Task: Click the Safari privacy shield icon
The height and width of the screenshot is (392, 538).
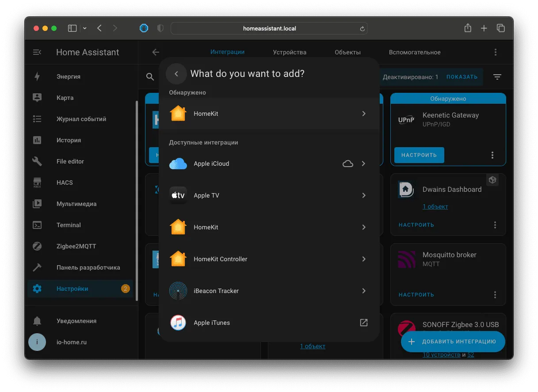Action: click(x=160, y=28)
